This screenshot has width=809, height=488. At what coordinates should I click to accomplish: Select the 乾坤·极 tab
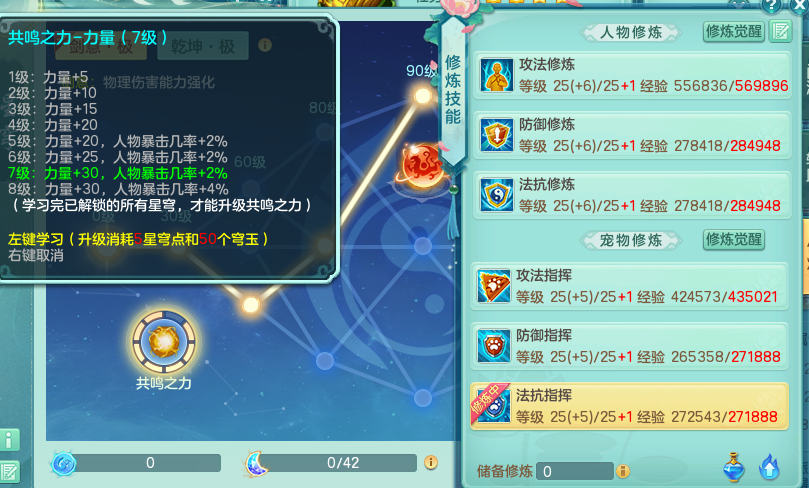[x=203, y=46]
